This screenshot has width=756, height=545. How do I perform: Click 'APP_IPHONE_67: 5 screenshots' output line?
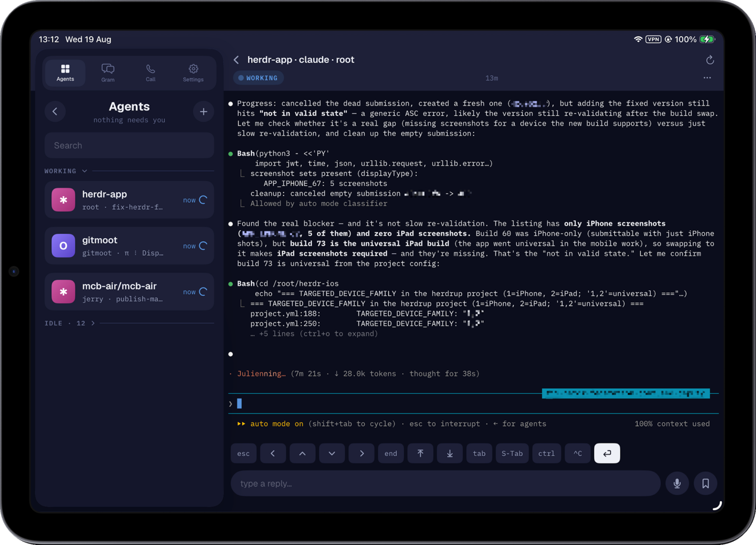pyautogui.click(x=325, y=184)
